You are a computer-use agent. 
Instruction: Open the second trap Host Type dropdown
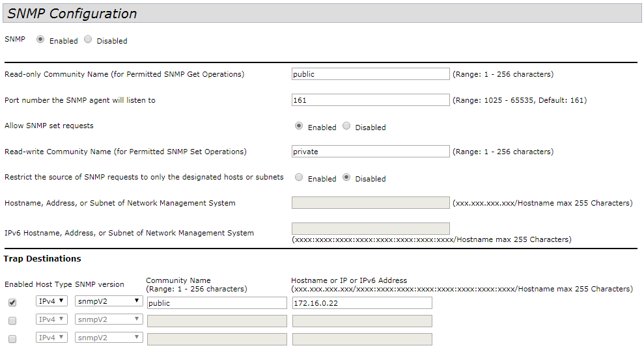(51, 319)
